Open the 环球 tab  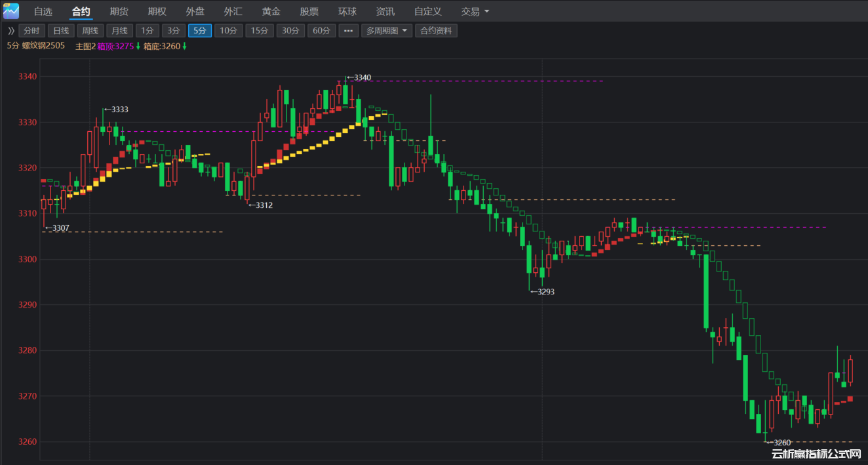click(x=347, y=11)
